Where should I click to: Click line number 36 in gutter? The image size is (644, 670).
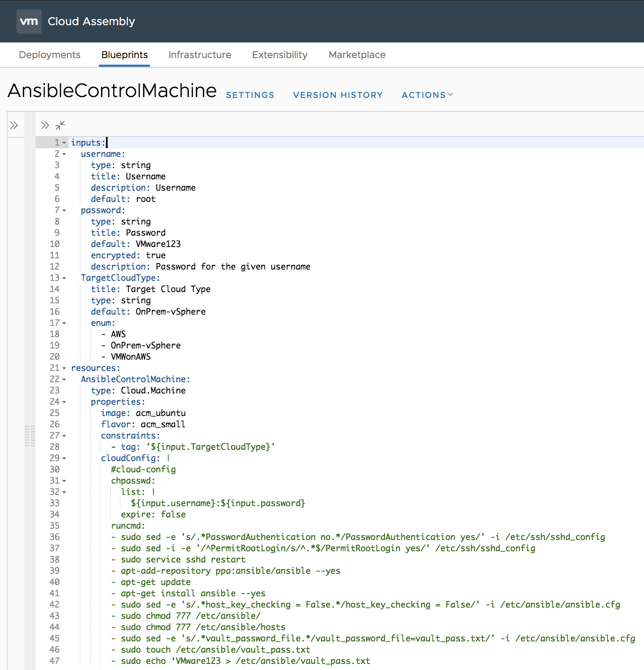point(55,537)
